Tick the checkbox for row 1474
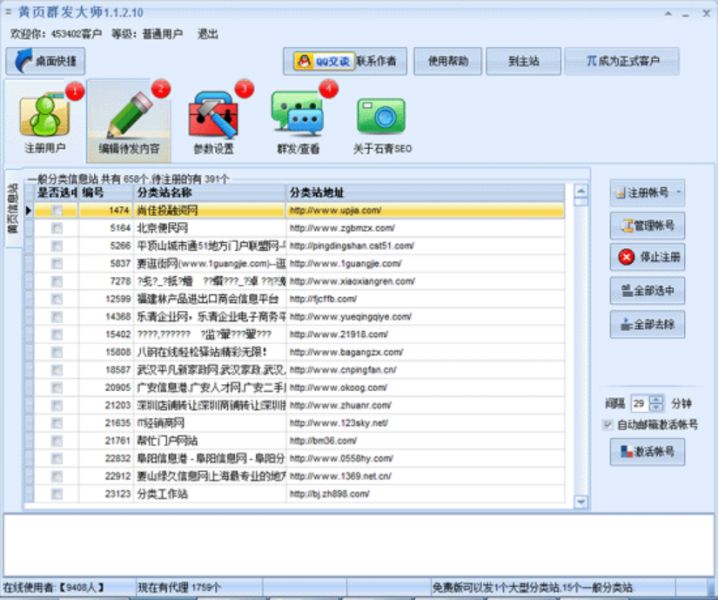 [x=57, y=211]
